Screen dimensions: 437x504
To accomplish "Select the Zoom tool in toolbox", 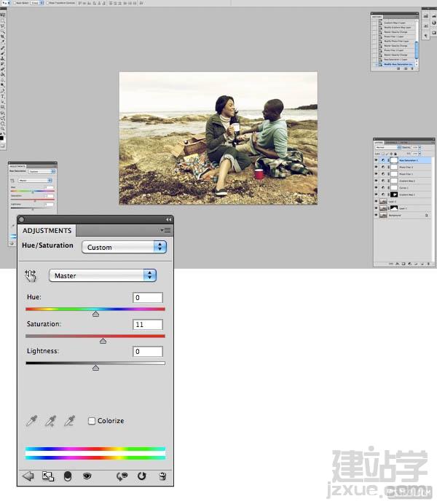I will pos(3,128).
